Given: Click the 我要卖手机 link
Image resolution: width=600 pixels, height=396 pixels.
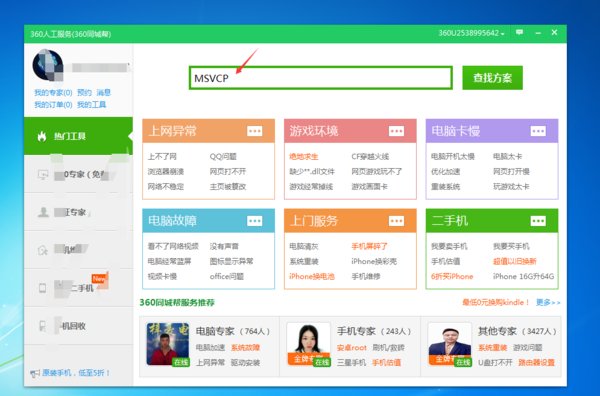Looking at the screenshot, I should [x=449, y=246].
